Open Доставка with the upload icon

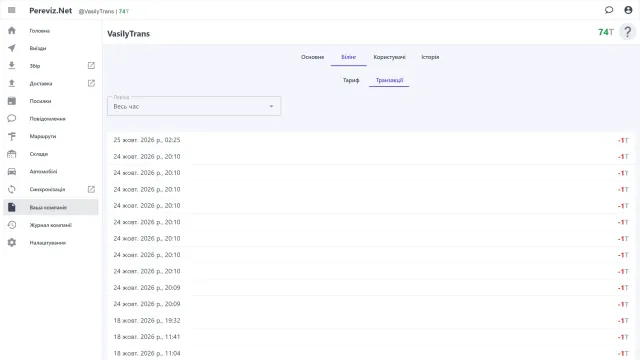click(x=12, y=83)
